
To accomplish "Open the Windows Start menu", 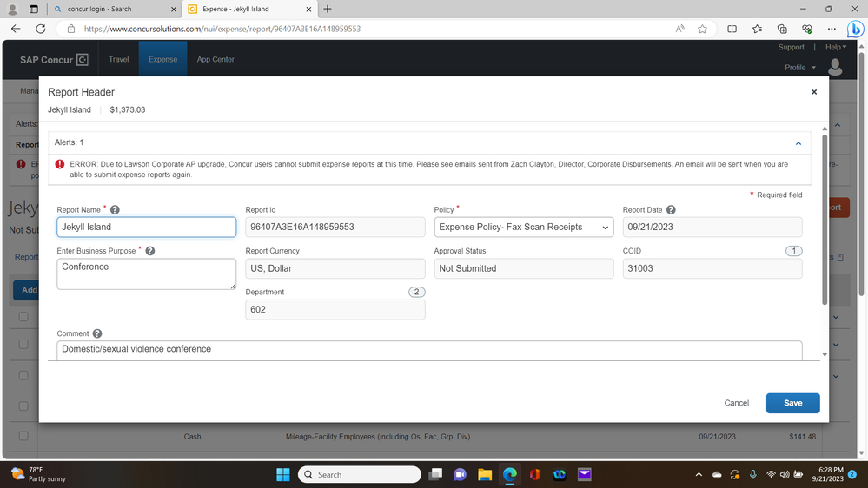I will click(283, 475).
